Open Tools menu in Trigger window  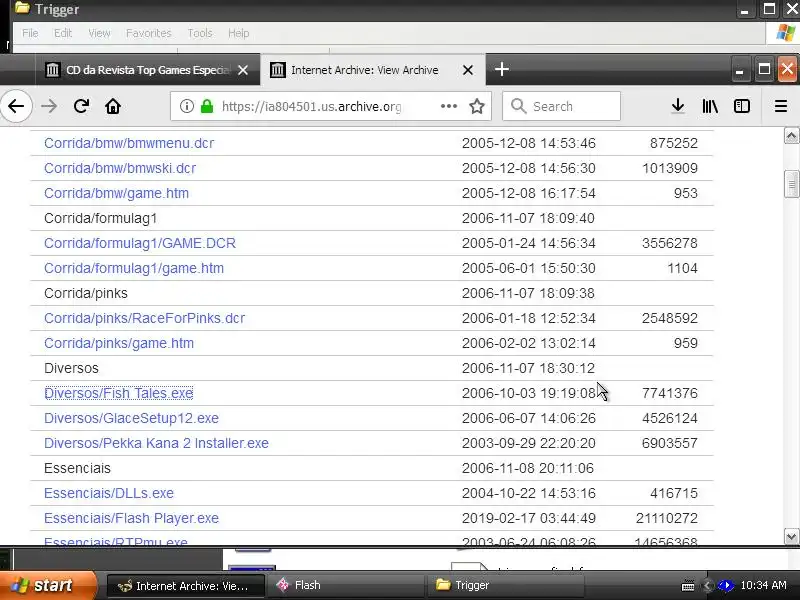(199, 33)
